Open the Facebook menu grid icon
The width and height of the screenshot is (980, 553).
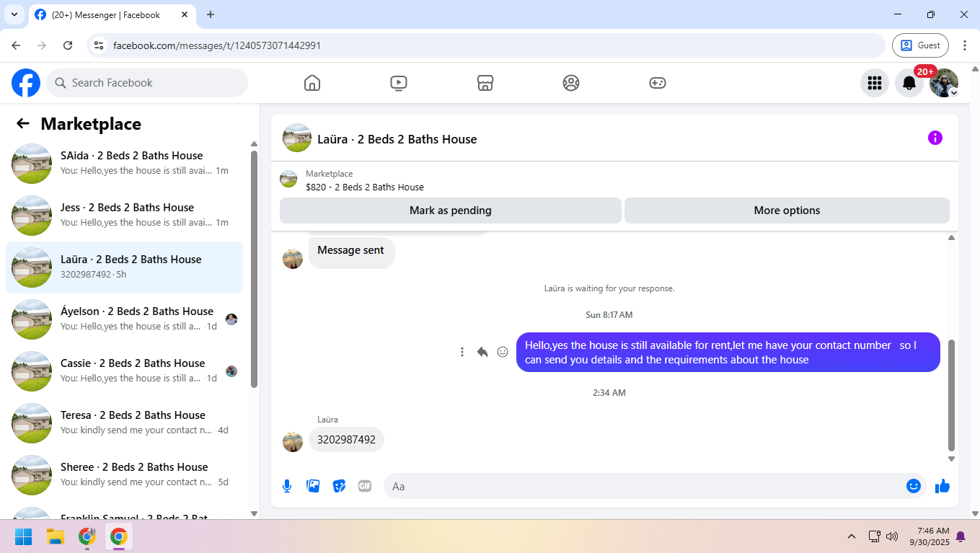pos(875,83)
